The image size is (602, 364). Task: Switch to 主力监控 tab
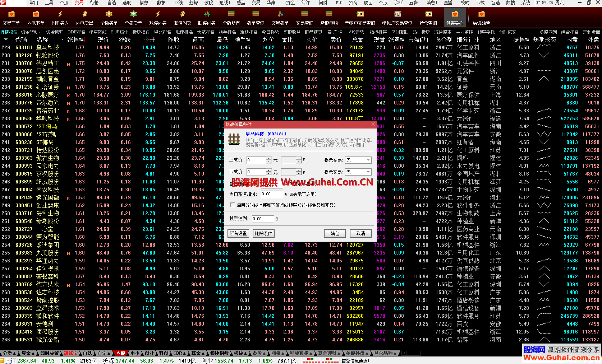[464, 32]
